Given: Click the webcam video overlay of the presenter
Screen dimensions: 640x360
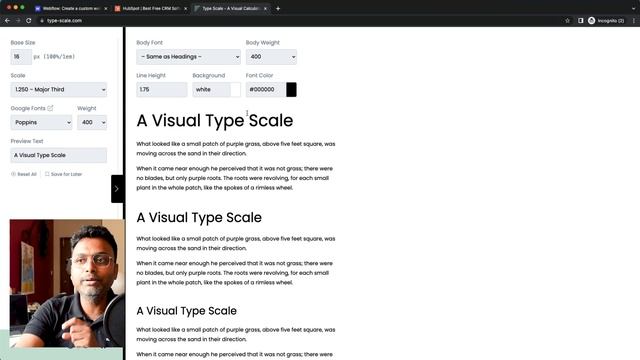Looking at the screenshot, I should tap(67, 283).
